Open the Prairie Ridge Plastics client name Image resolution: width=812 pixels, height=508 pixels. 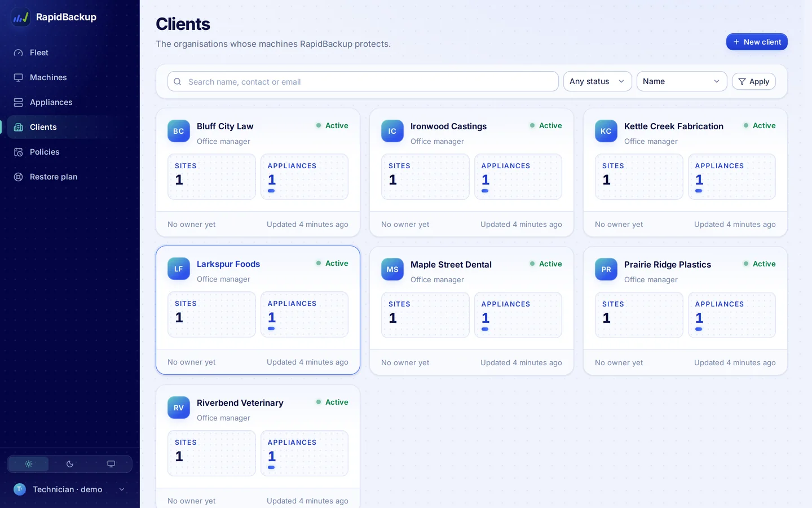tap(668, 265)
